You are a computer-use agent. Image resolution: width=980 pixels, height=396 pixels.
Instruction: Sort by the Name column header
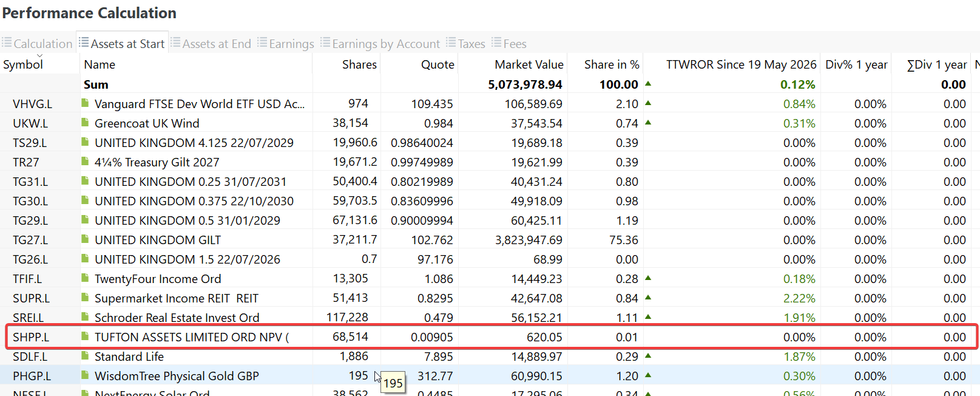point(100,64)
